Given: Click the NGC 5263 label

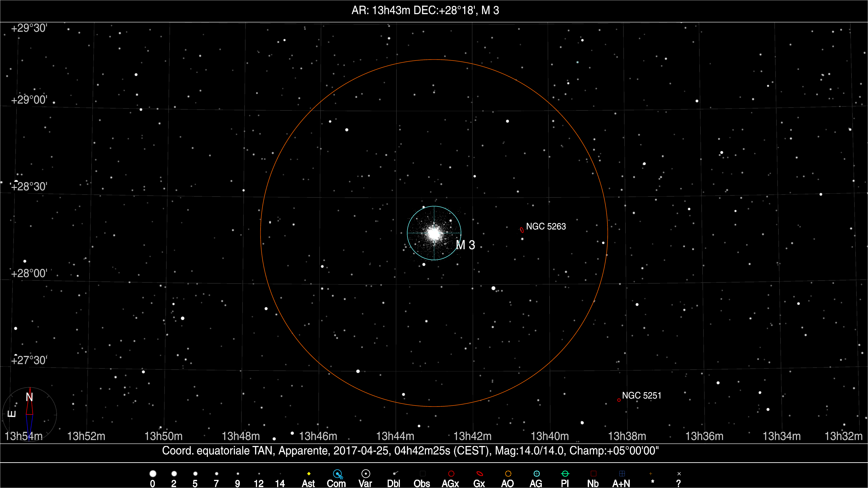Looking at the screenshot, I should point(546,226).
